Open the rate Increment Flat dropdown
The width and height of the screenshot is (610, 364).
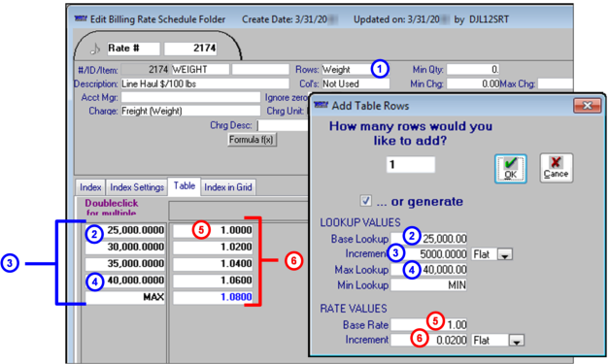(516, 341)
